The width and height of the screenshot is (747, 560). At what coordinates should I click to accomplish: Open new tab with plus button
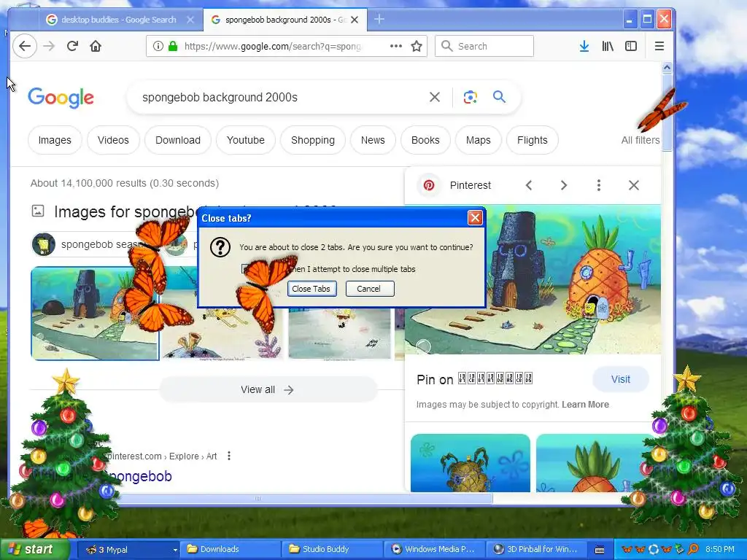(x=379, y=20)
